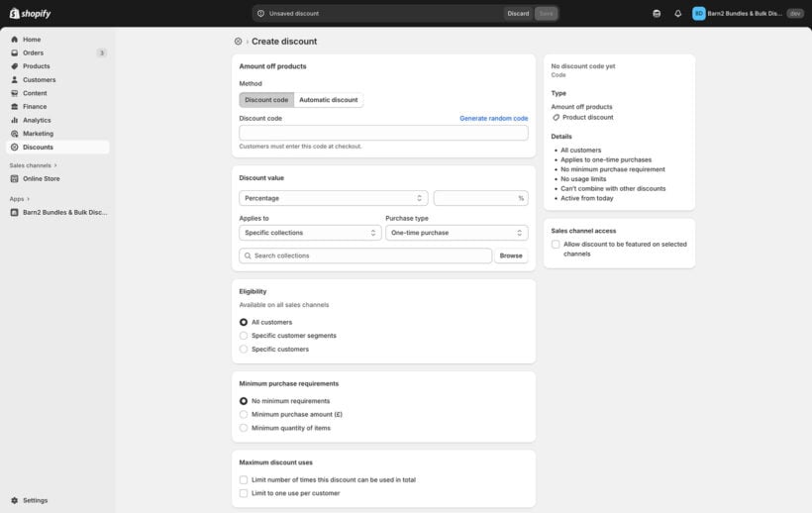Image resolution: width=812 pixels, height=513 pixels.
Task: Open Barn2 Bundles & Bulk Disc app
Action: [x=57, y=212]
